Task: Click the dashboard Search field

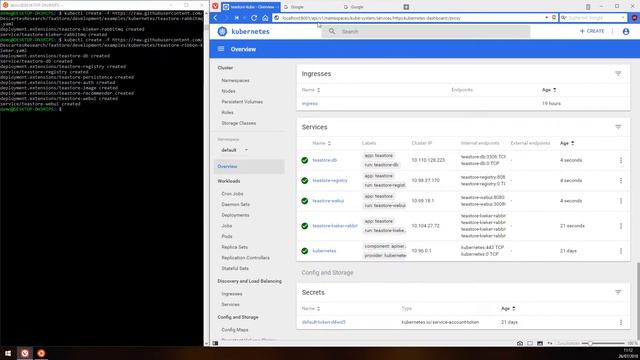Action: (x=426, y=31)
